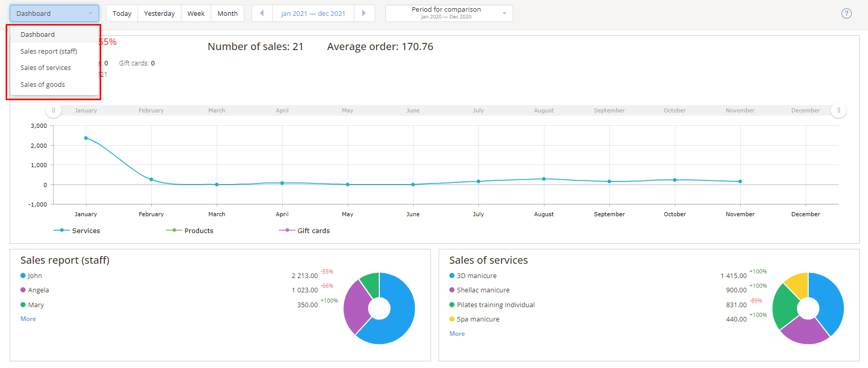Viewport: 868px width, 368px height.
Task: Show data for Yesterday
Action: (159, 13)
